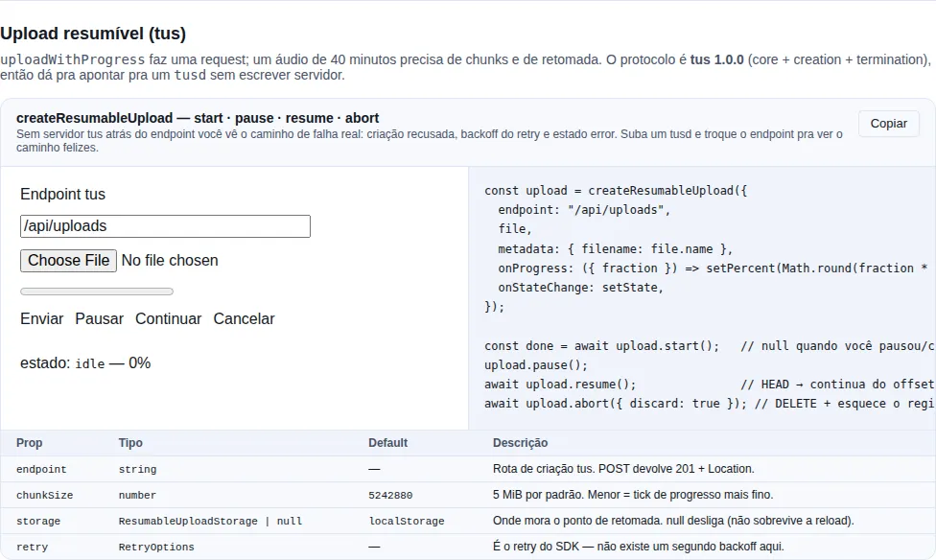936x560 pixels.
Task: Click the 'Descrição' column header
Action: pos(520,443)
